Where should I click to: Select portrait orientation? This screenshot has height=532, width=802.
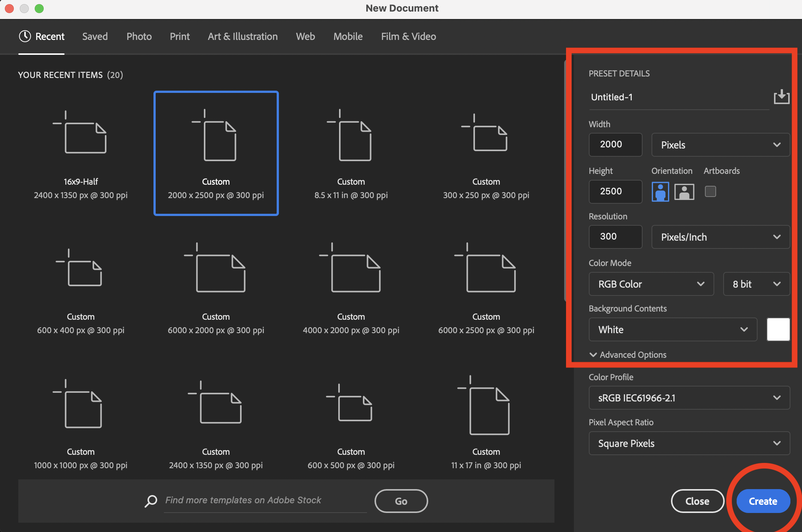[660, 191]
